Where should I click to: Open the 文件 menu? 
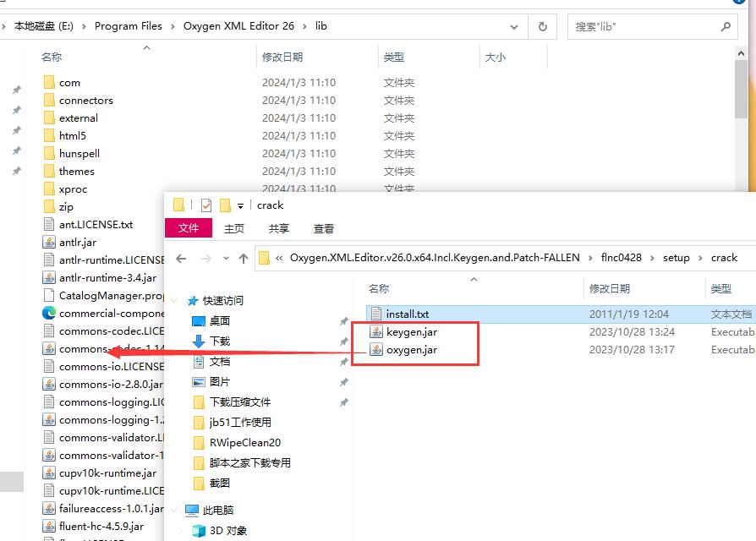tap(189, 227)
